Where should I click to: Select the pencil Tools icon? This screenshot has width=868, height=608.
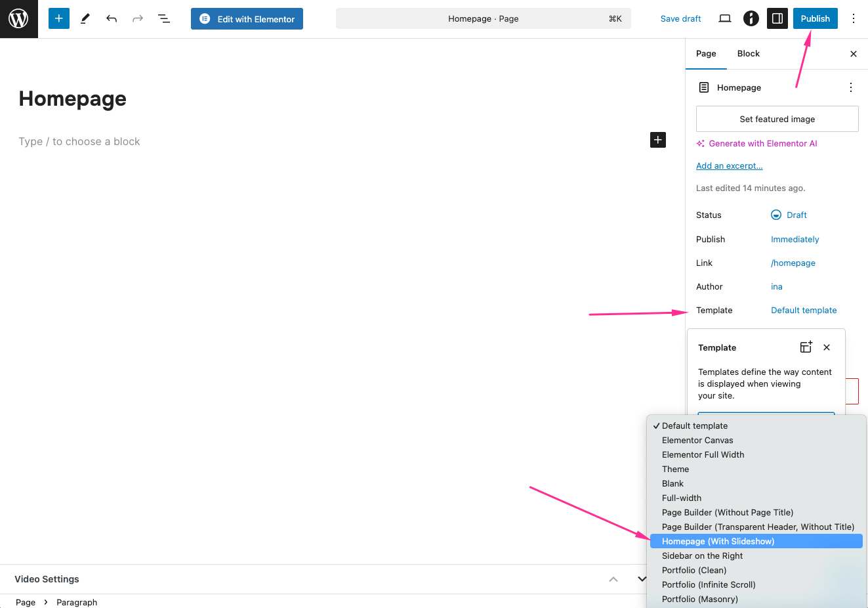85,19
